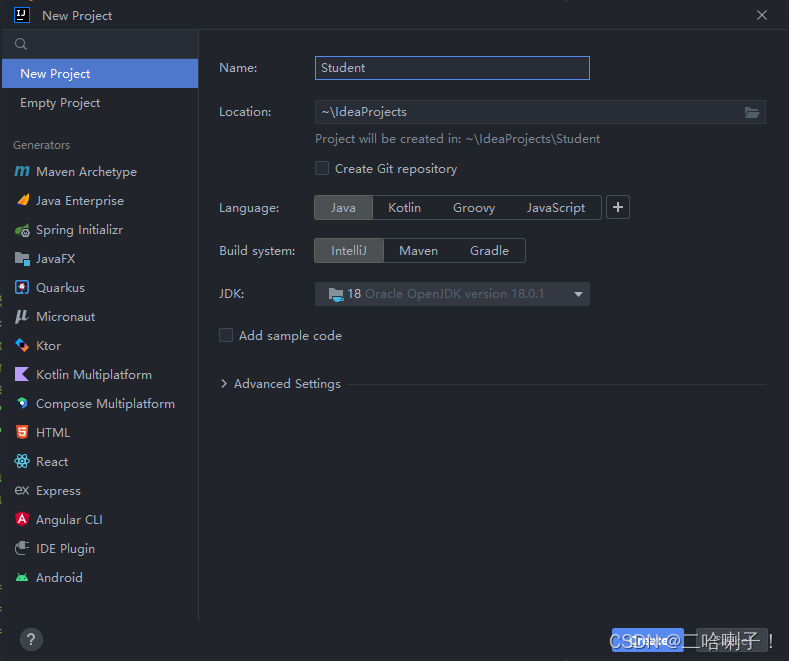This screenshot has width=789, height=661.
Task: Click the React atom icon
Action: pos(22,461)
